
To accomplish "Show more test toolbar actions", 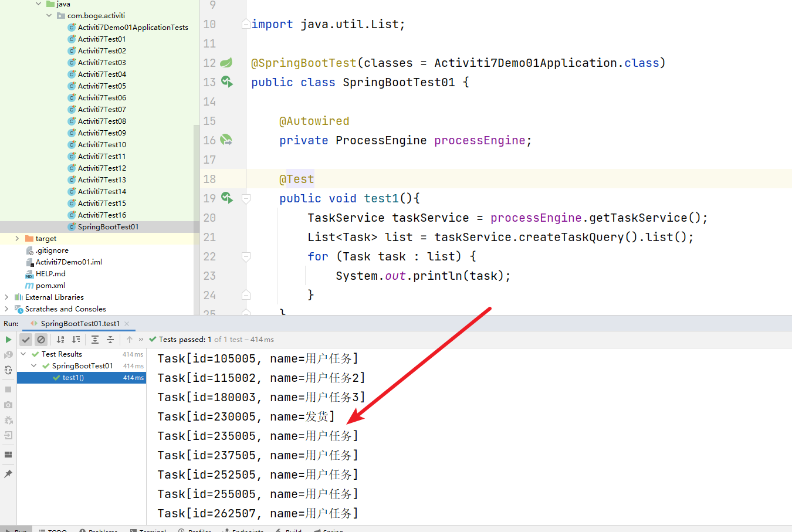I will [x=141, y=340].
